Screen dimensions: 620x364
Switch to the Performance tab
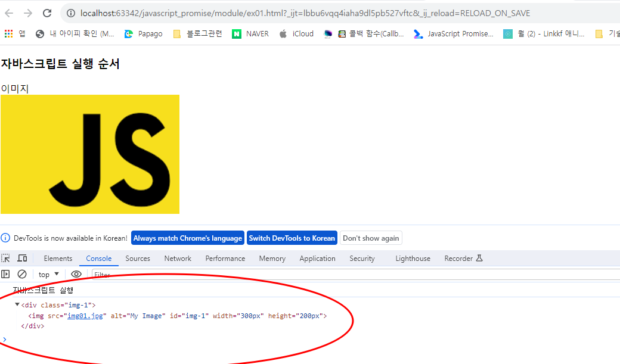point(225,259)
